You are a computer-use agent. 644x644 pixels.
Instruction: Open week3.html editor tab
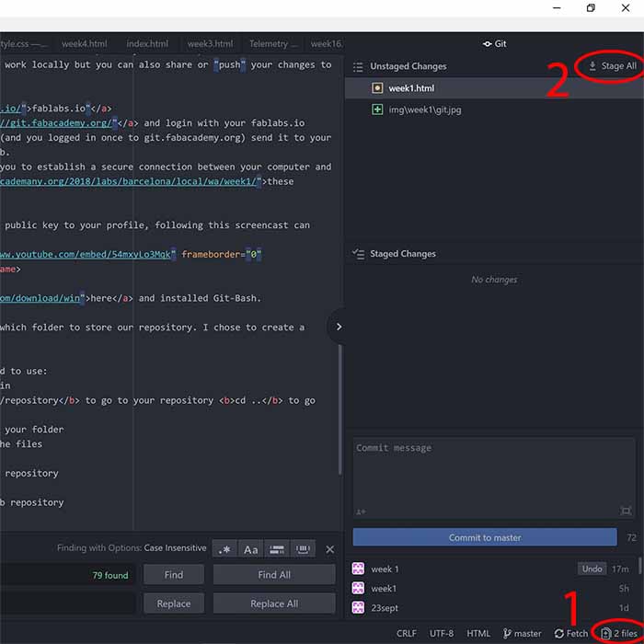tap(210, 44)
